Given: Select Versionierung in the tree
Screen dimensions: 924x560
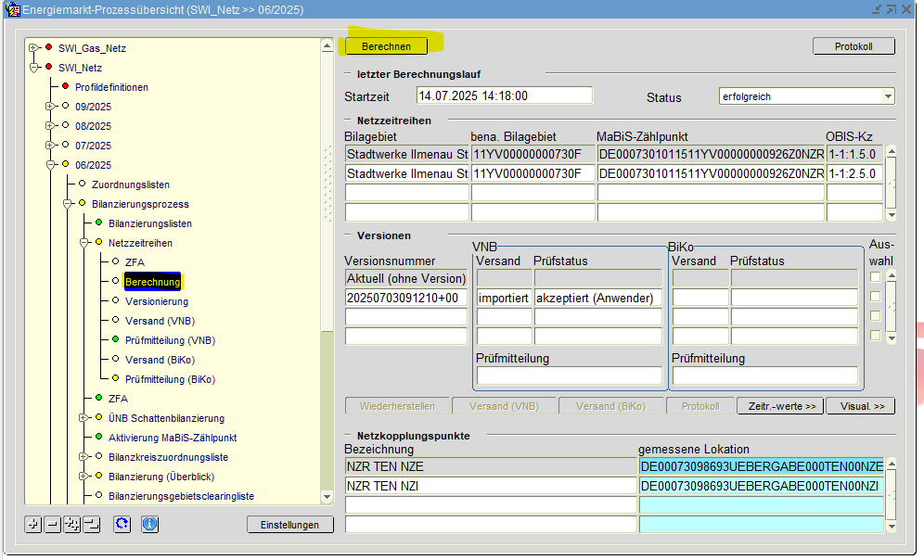Looking at the screenshot, I should click(x=156, y=301).
